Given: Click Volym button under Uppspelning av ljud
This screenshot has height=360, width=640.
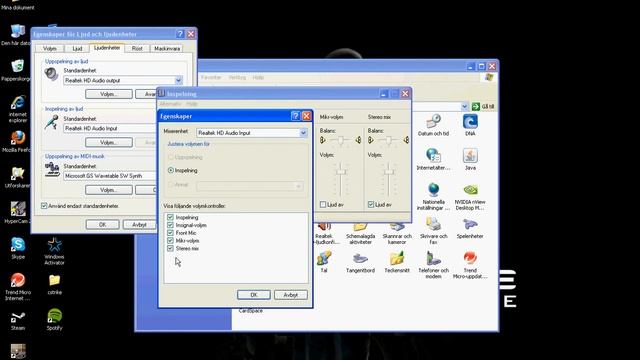Looking at the screenshot, I should (109, 94).
